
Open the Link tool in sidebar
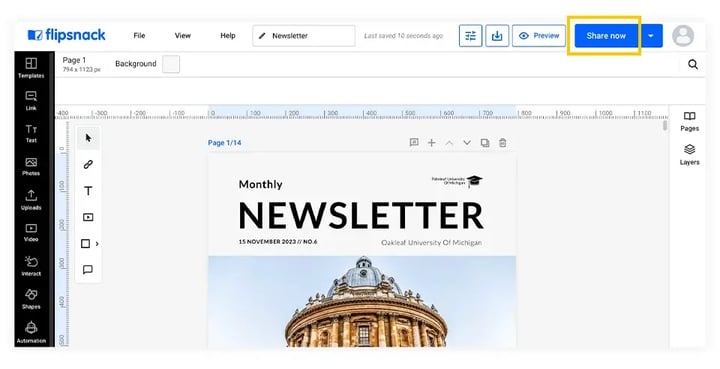pyautogui.click(x=31, y=101)
